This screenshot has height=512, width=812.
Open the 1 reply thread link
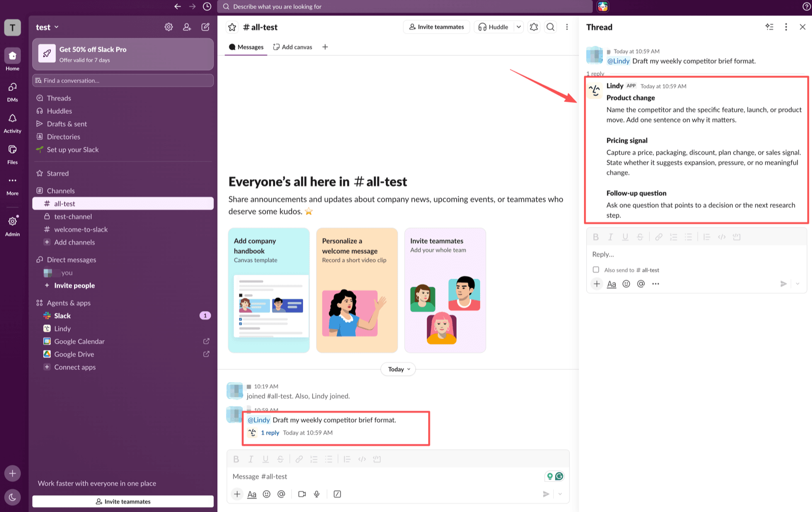tap(270, 433)
